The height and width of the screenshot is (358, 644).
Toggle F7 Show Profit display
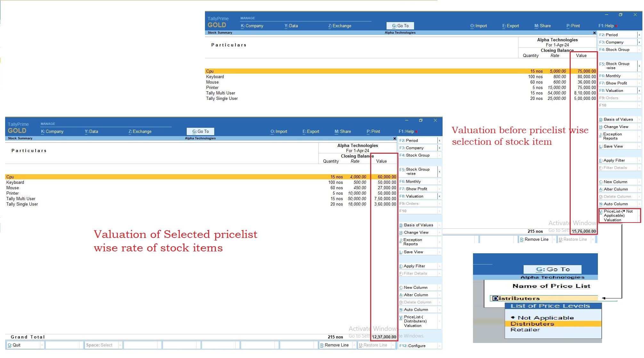pos(415,189)
